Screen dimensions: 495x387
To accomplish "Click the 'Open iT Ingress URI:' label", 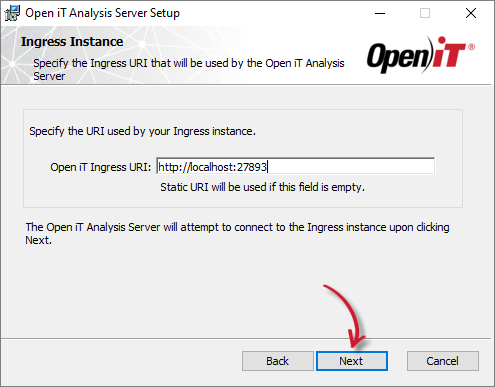I will pyautogui.click(x=101, y=167).
